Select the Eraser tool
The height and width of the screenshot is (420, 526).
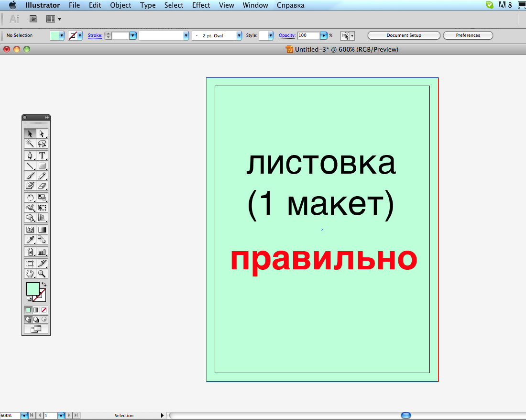(x=42, y=186)
